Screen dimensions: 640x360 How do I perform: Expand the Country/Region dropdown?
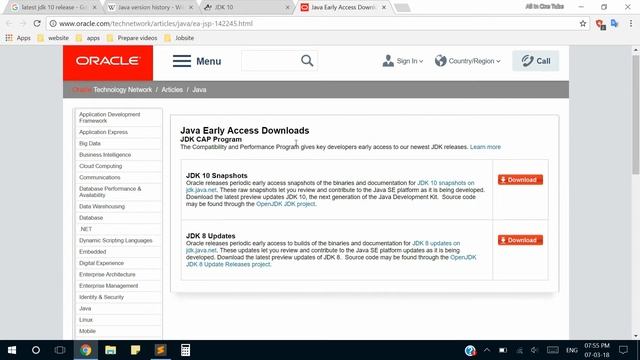(x=498, y=61)
